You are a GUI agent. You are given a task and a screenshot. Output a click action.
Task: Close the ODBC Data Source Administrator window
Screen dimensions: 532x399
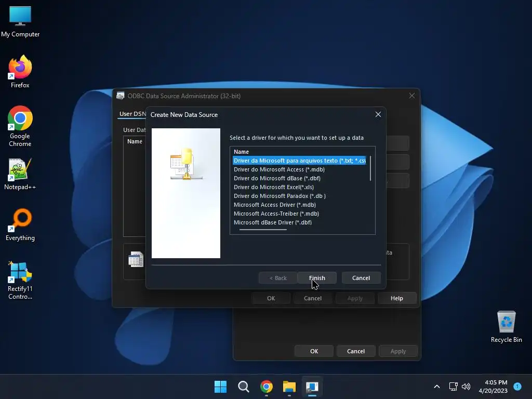[x=412, y=96]
